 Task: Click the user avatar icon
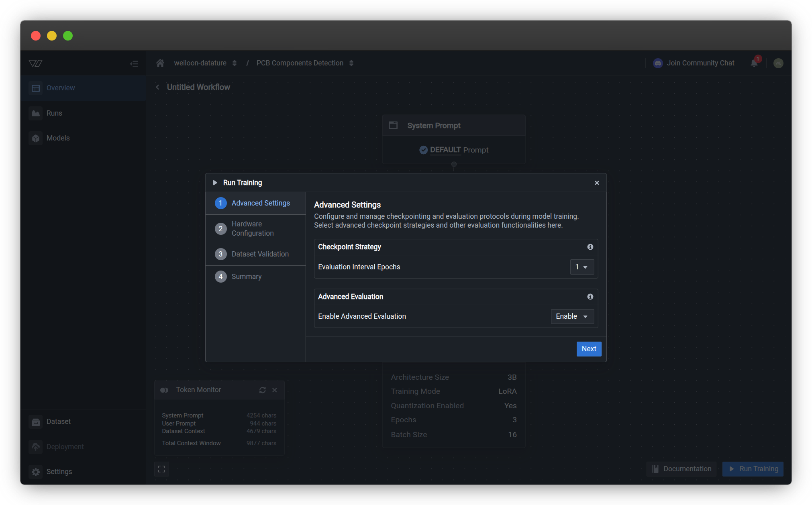tap(778, 63)
